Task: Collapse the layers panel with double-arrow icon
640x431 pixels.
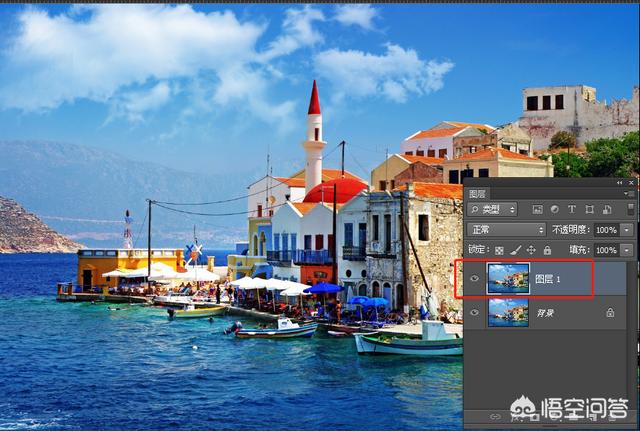Action: [620, 183]
